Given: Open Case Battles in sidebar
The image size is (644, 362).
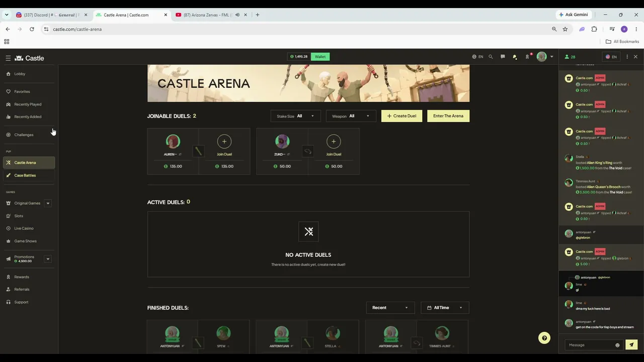Looking at the screenshot, I should tap(29, 175).
